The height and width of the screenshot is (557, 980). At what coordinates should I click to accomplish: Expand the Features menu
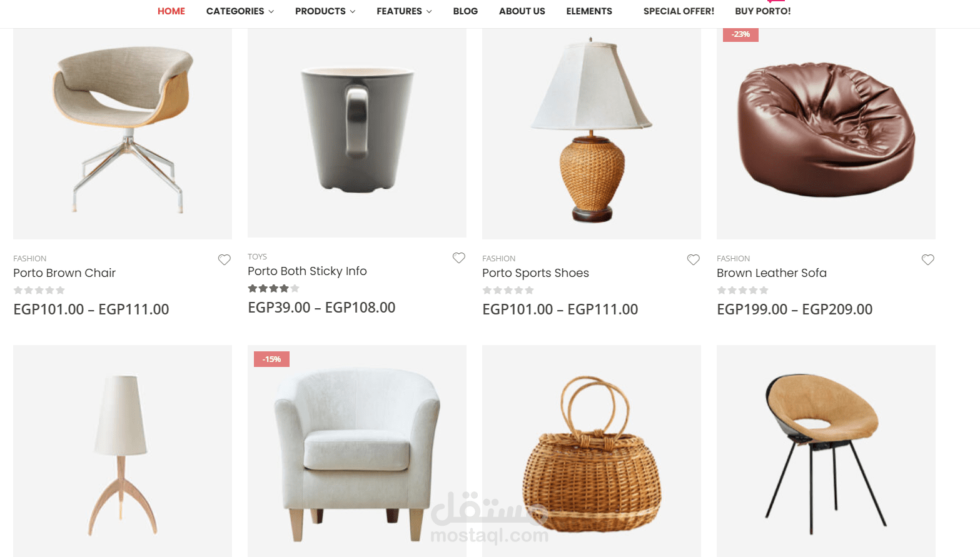point(404,11)
